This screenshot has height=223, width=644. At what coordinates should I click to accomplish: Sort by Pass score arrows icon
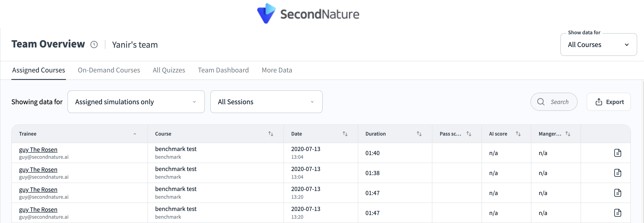(469, 134)
